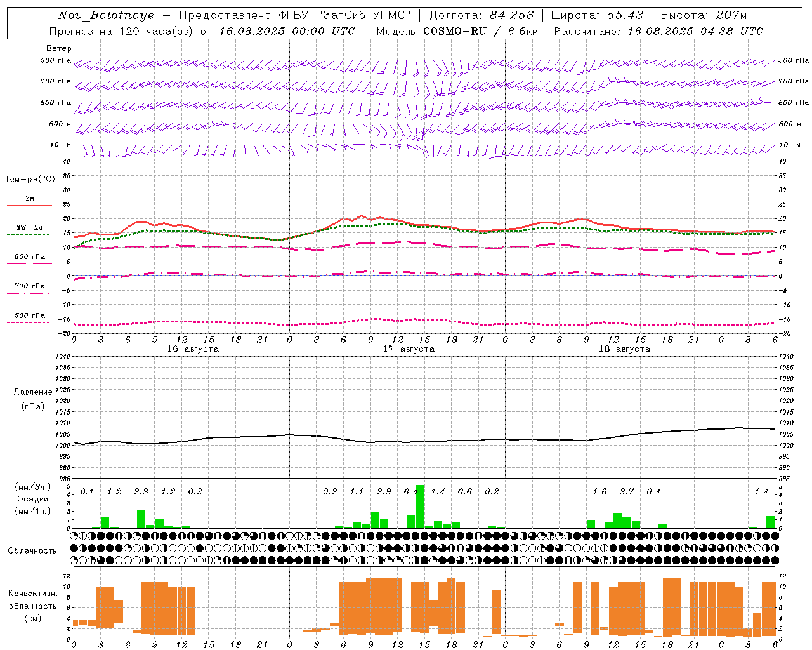Click 'Рассчитано: 16.08.2025 04:38 UTC' timestamp
The height and width of the screenshot is (650, 812).
tap(658, 31)
